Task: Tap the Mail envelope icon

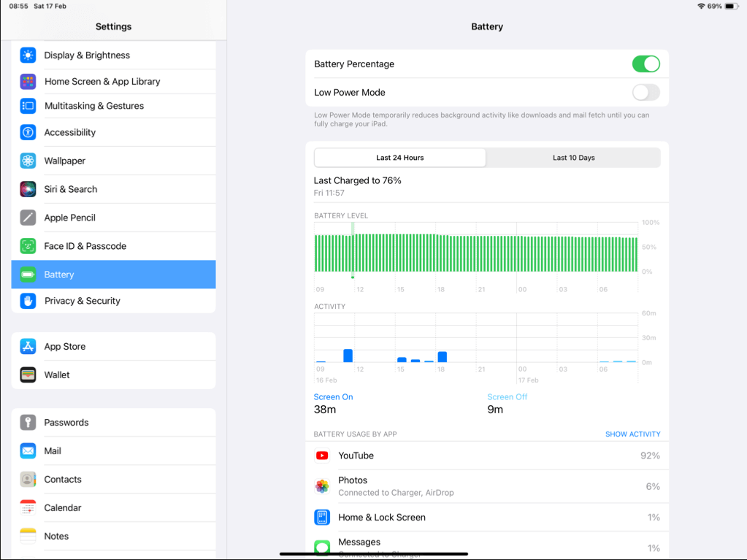Action: pos(28,451)
